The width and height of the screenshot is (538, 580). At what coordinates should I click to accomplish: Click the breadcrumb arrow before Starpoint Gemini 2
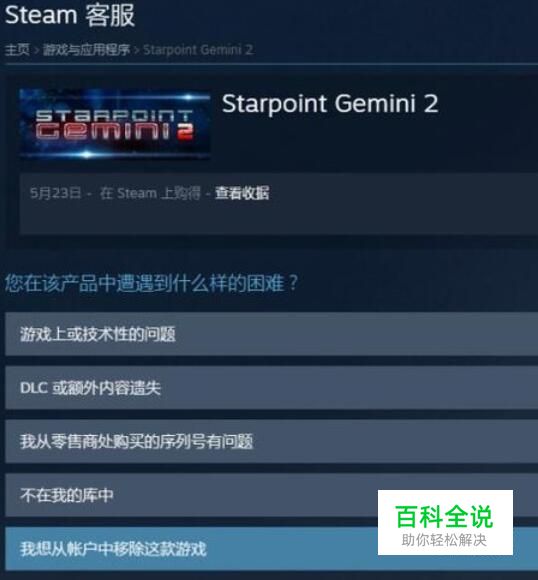pos(136,50)
